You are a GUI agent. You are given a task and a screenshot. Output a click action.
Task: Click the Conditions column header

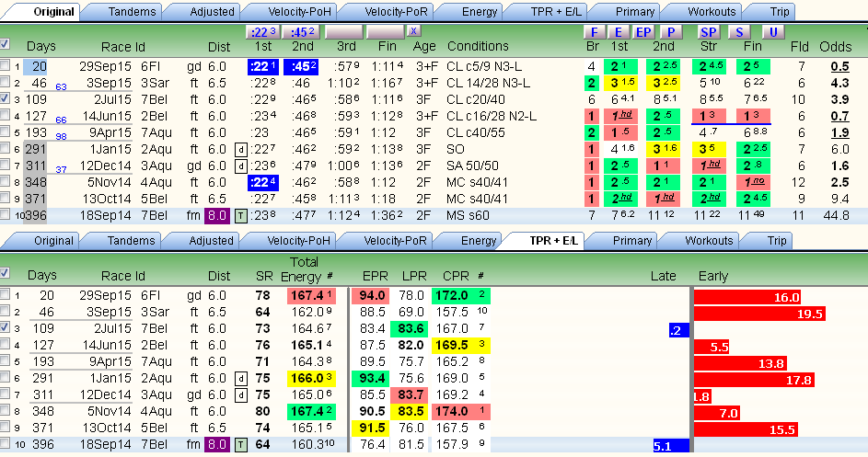coord(478,46)
